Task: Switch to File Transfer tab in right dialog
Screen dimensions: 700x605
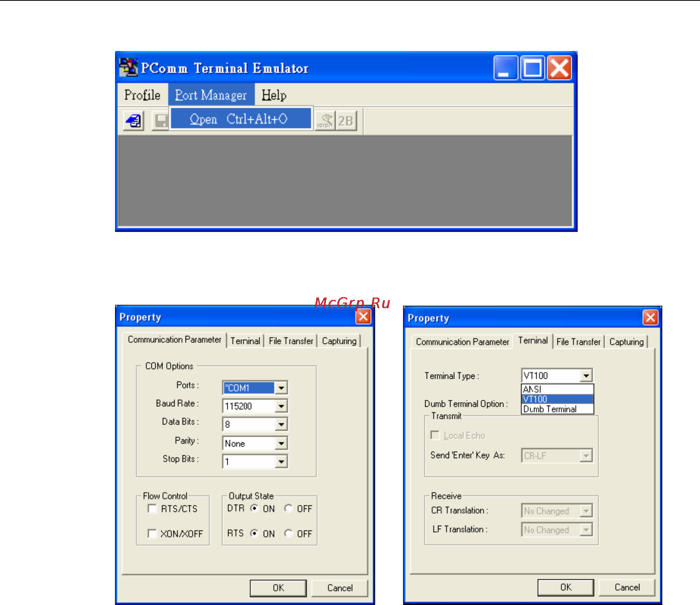Action: coord(578,342)
